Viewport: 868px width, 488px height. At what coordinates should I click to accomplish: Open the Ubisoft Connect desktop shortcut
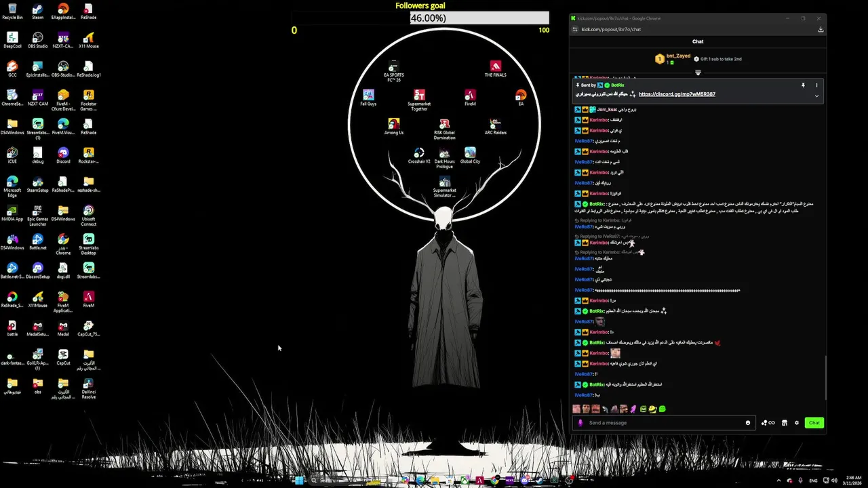click(88, 216)
